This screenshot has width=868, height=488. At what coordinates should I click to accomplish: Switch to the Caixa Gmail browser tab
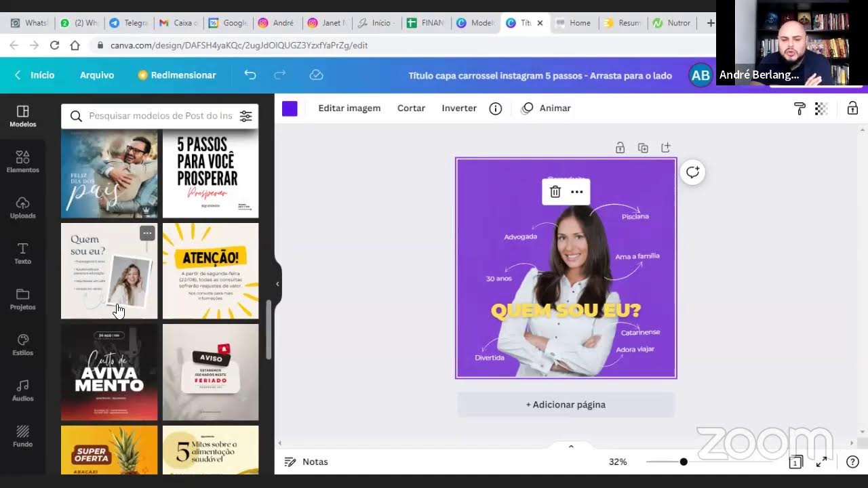[x=178, y=23]
